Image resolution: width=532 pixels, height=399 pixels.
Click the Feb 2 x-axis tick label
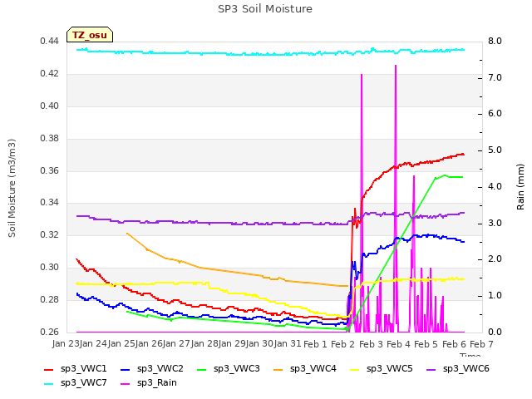[x=343, y=344]
